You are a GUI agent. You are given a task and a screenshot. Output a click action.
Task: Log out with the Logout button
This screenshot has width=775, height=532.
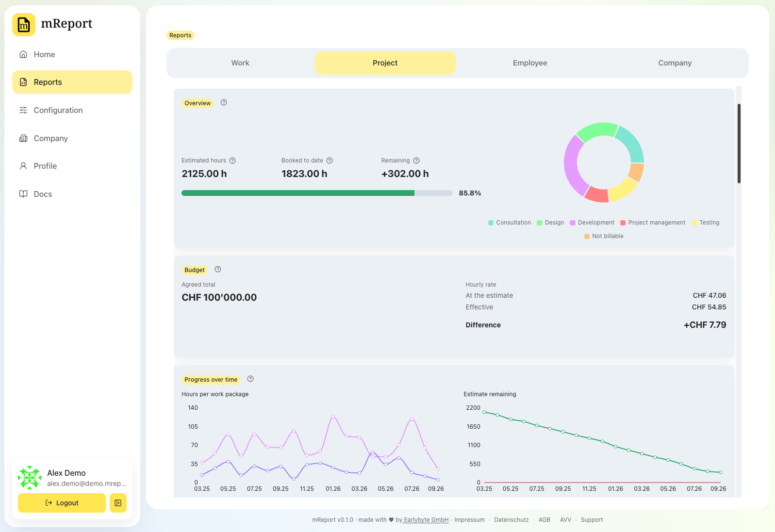(x=62, y=503)
